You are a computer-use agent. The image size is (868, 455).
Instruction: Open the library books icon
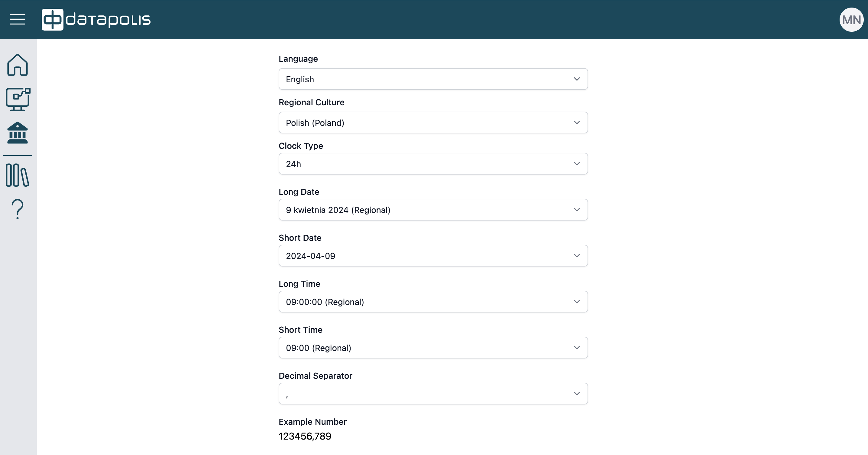pos(18,175)
